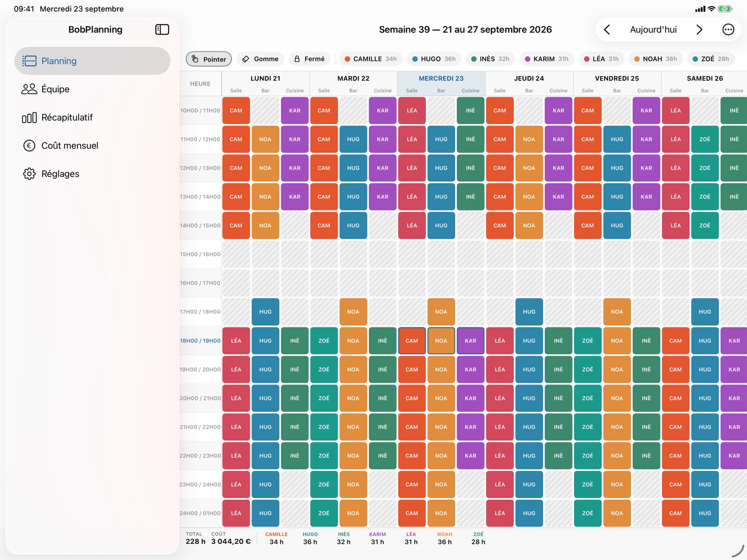Tap LÉA in Jeudi Salle at 23H00 / 24H00
This screenshot has width=747, height=560.
(x=500, y=484)
